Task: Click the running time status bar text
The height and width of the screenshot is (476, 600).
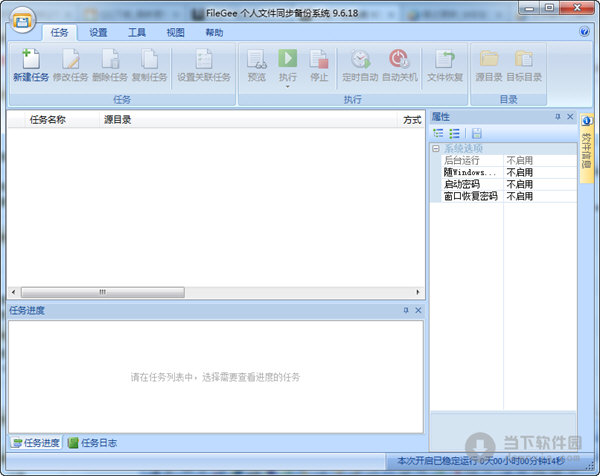Action: [x=481, y=461]
